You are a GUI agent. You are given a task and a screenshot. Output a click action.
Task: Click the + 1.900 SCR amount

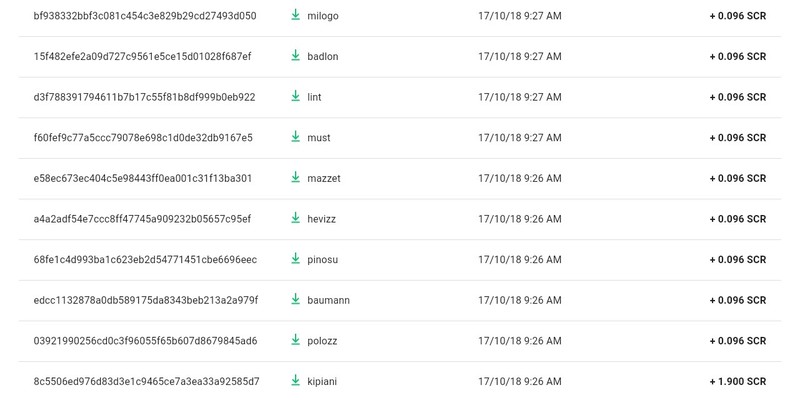pos(738,381)
